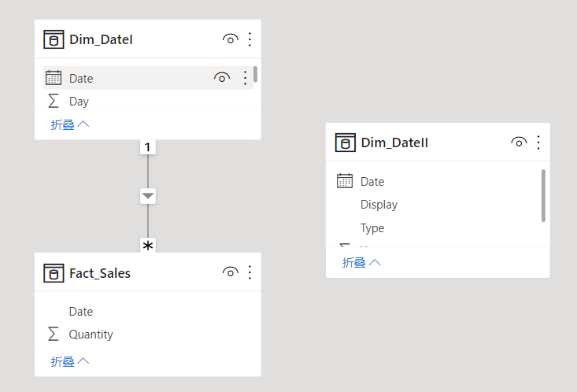Select the Display field in Dim_DateII
Screen dimensions: 577x392
[379, 205]
